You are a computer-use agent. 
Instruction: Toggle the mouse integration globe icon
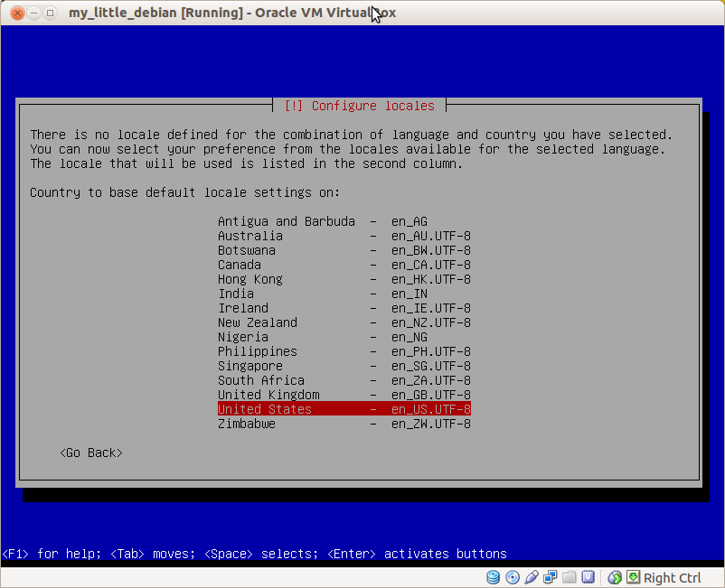point(615,577)
